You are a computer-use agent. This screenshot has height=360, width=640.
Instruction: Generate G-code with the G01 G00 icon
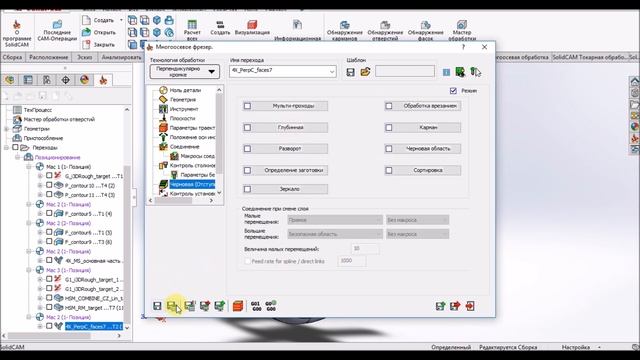[x=256, y=306]
